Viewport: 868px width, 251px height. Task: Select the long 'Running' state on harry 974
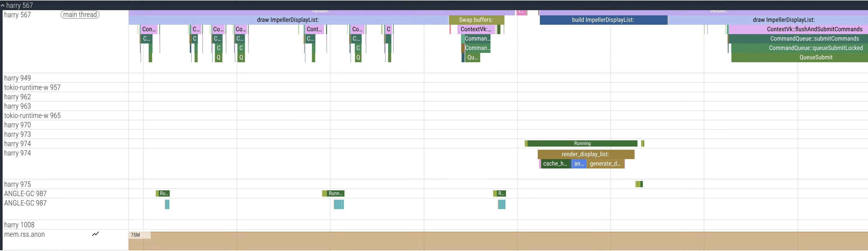[x=582, y=143]
